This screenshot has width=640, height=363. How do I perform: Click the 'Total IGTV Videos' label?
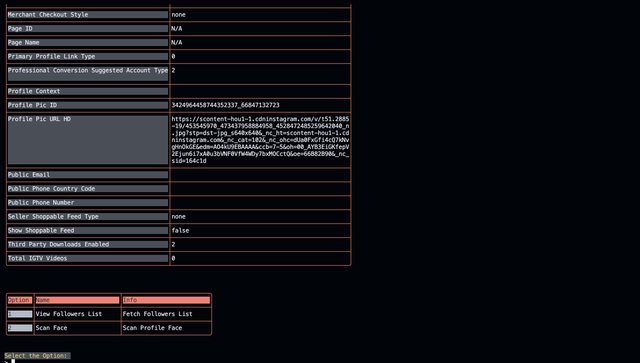click(38, 258)
